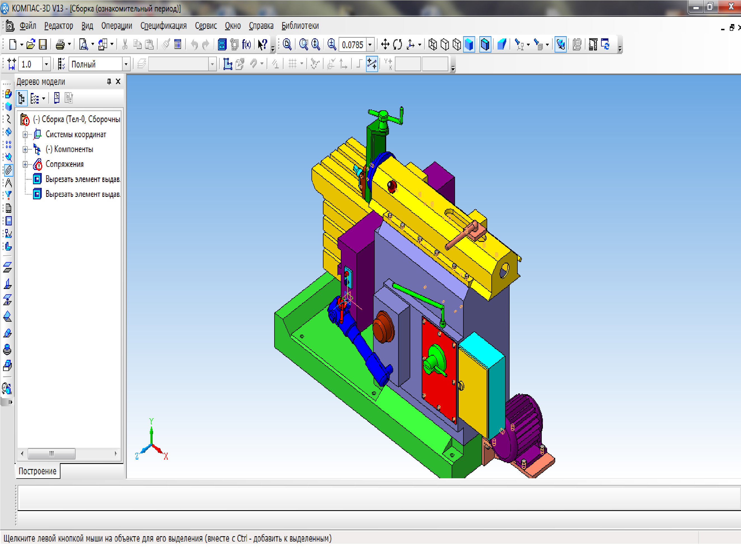
Task: Click the f(x) Variables icon
Action: (x=247, y=44)
